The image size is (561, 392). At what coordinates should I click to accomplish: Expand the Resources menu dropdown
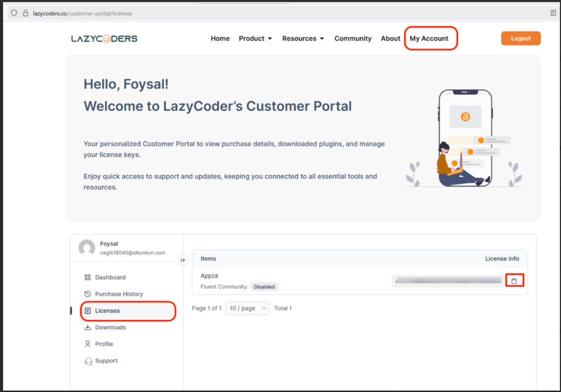303,38
